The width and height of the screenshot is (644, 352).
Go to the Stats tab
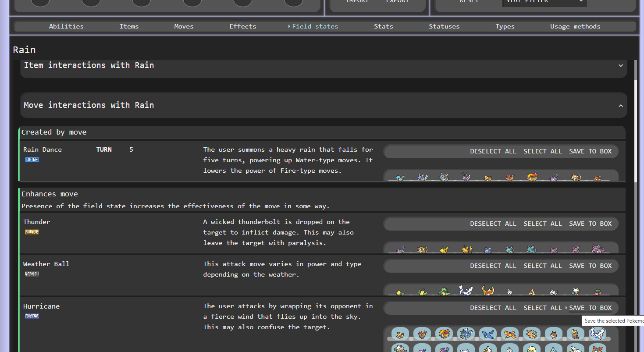384,26
